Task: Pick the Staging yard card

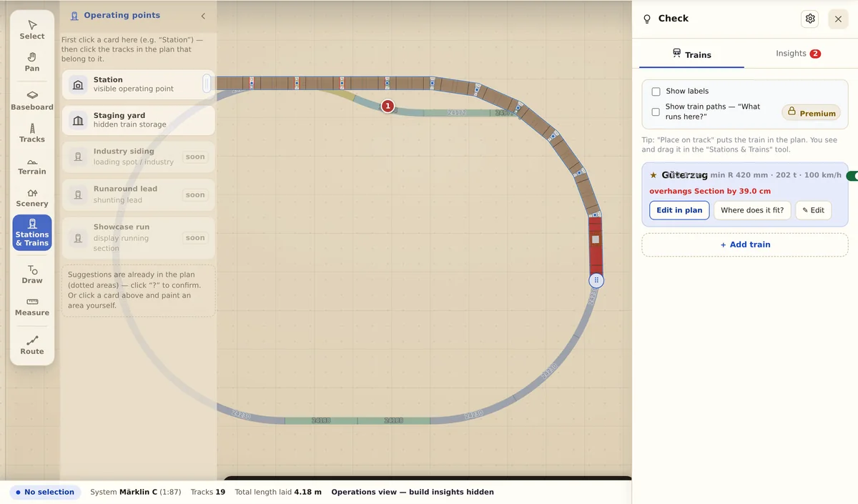Action: (x=138, y=120)
